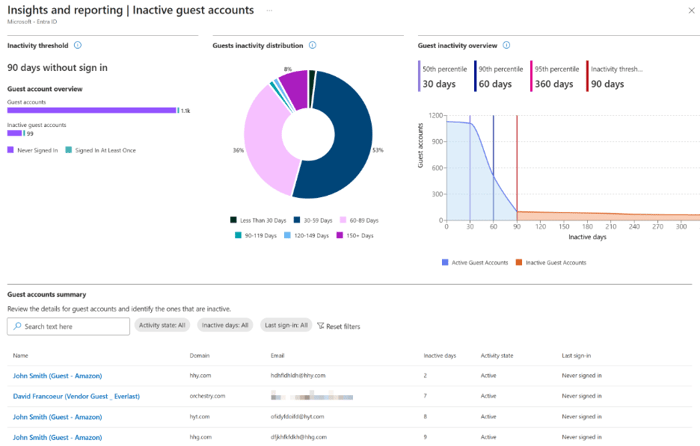The height and width of the screenshot is (446, 700).
Task: Click the Guest accounts 1.1k bar
Action: click(x=92, y=110)
